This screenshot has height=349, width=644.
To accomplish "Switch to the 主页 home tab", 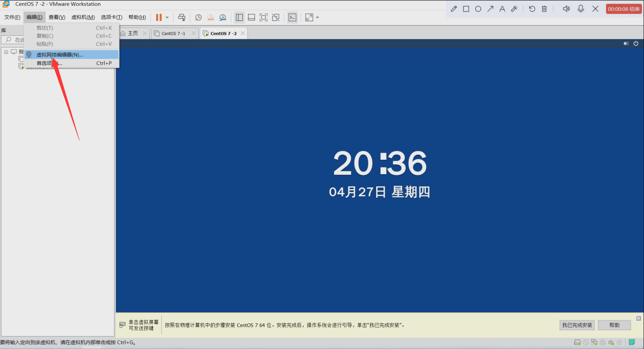I will (x=133, y=33).
